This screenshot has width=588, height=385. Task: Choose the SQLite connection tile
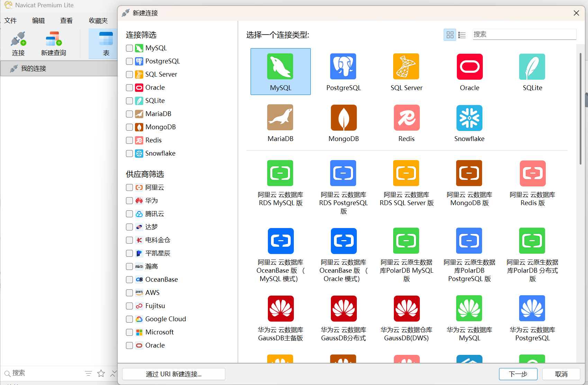[x=532, y=71]
